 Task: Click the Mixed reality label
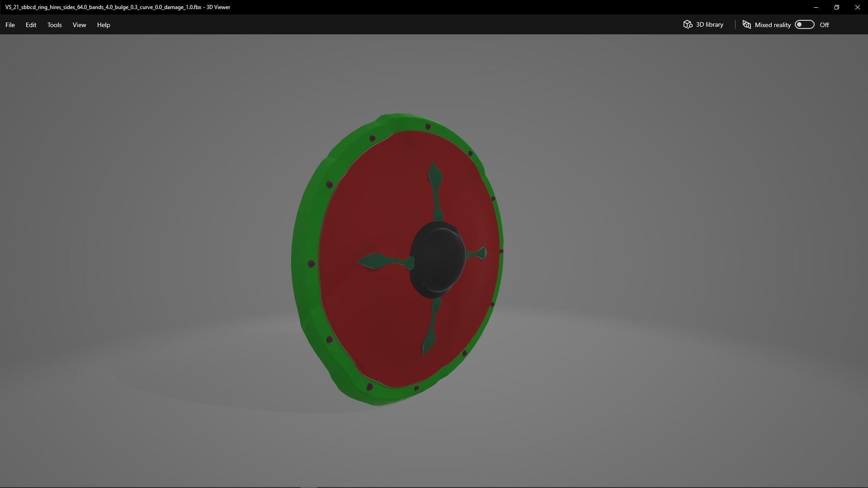pyautogui.click(x=773, y=25)
